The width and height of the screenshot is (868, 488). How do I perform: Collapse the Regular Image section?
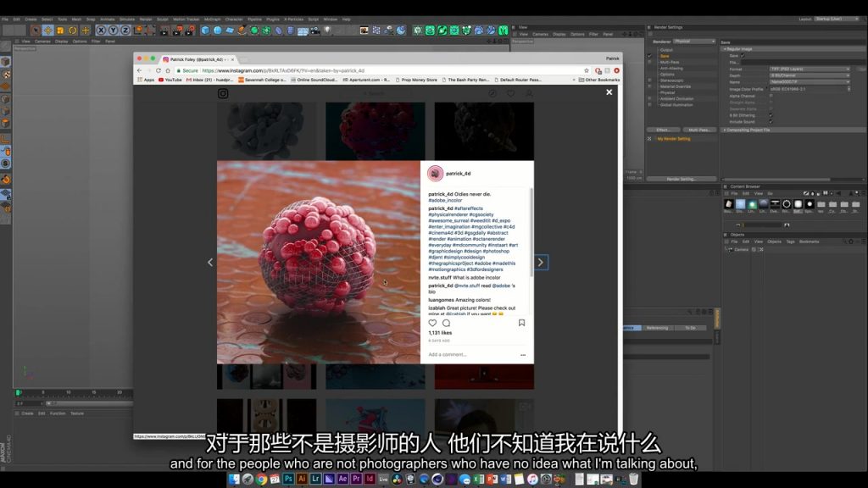(x=726, y=48)
